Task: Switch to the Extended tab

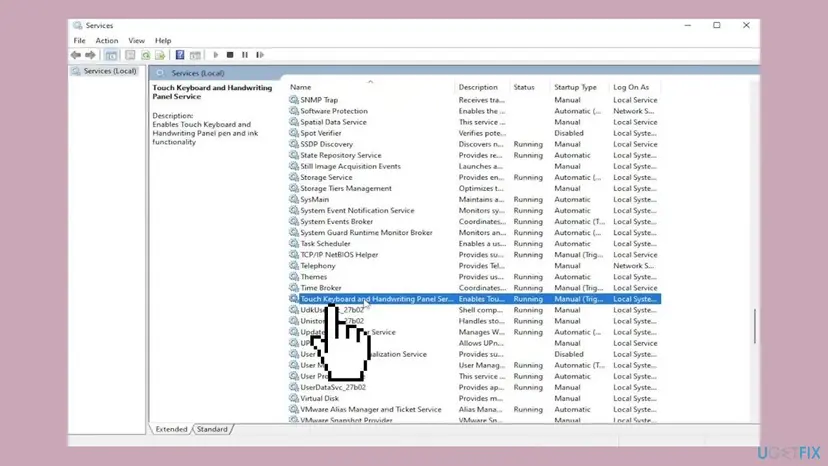Action: [171, 429]
